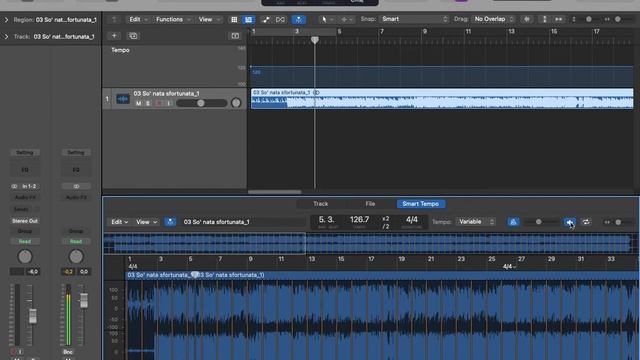Viewport: 640px width, 360px height.
Task: Open the Snap Smart dropdown
Action: [x=414, y=19]
